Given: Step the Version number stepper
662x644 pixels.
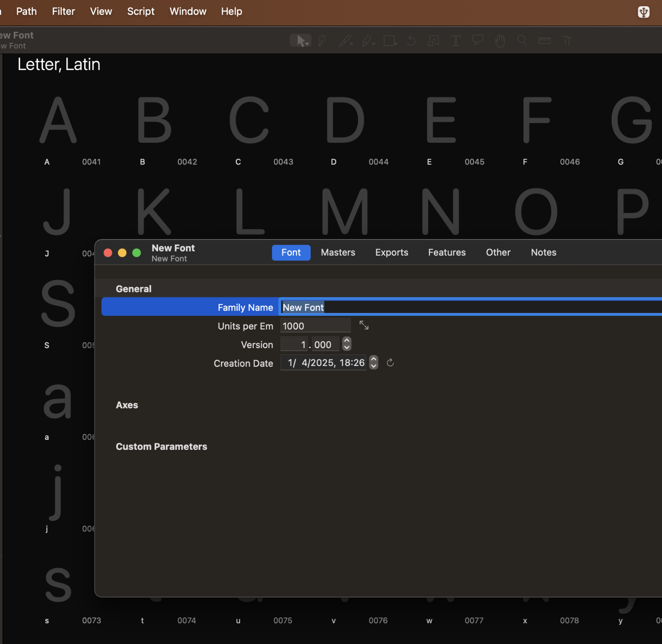Looking at the screenshot, I should pos(347,344).
